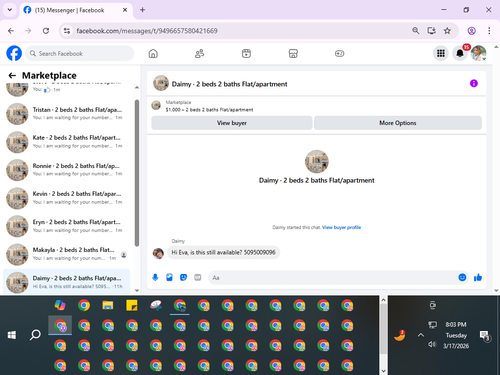The height and width of the screenshot is (375, 500).
Task: Reload the page in Chrome
Action: [46, 31]
